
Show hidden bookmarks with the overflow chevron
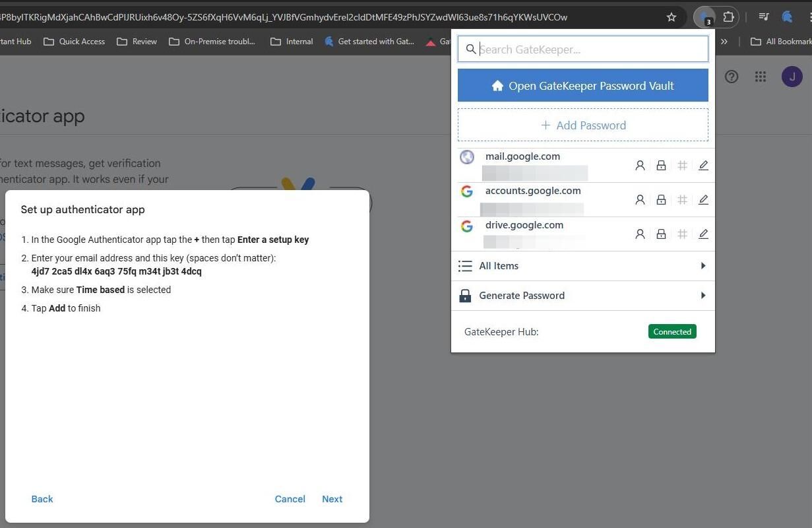click(x=724, y=42)
